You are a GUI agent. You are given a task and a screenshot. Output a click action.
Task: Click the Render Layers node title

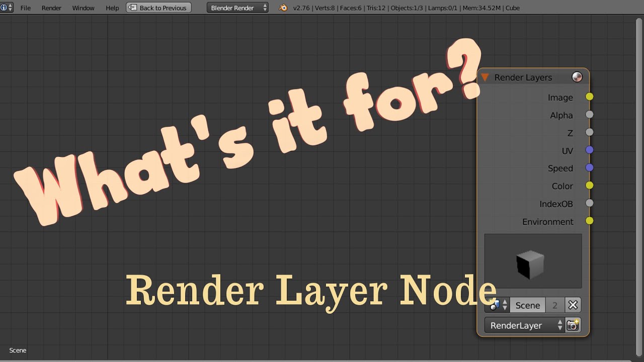(x=523, y=77)
